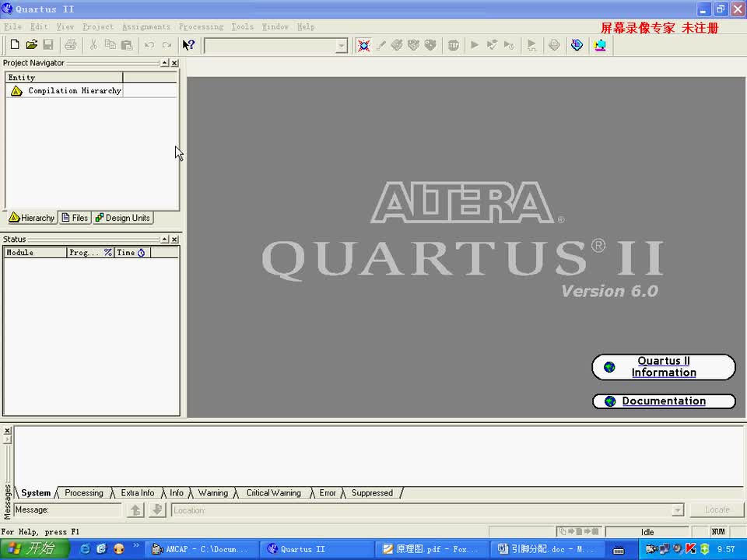
Task: Select the System messages tab
Action: coord(36,493)
